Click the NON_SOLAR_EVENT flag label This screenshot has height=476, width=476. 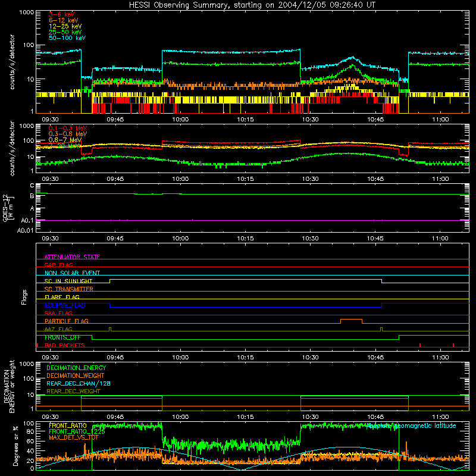[x=72, y=273]
